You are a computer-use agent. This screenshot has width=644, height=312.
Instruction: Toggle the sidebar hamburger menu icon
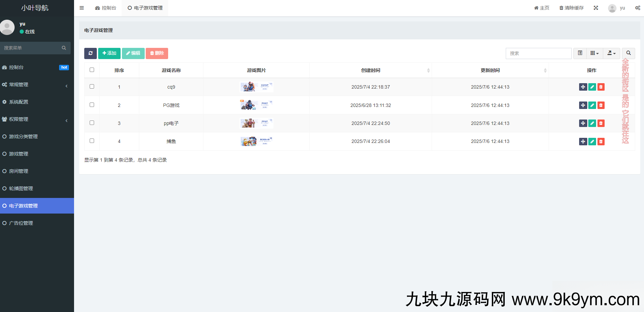click(82, 8)
